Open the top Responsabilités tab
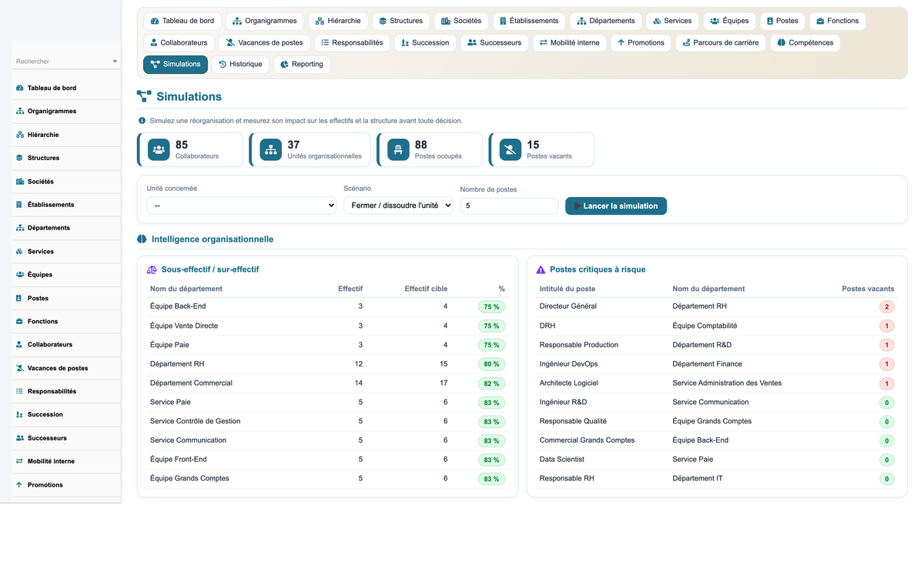Screen dimensions: 924x572 (352, 43)
